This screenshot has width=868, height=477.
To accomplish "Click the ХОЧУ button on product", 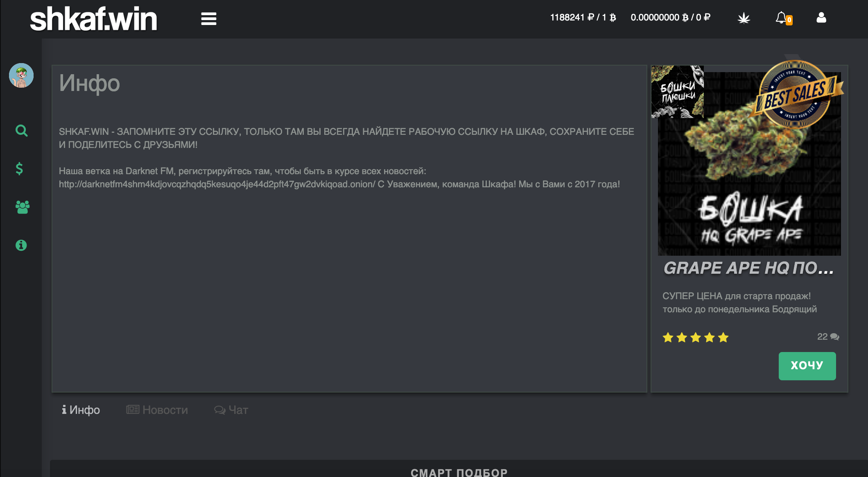I will point(807,365).
